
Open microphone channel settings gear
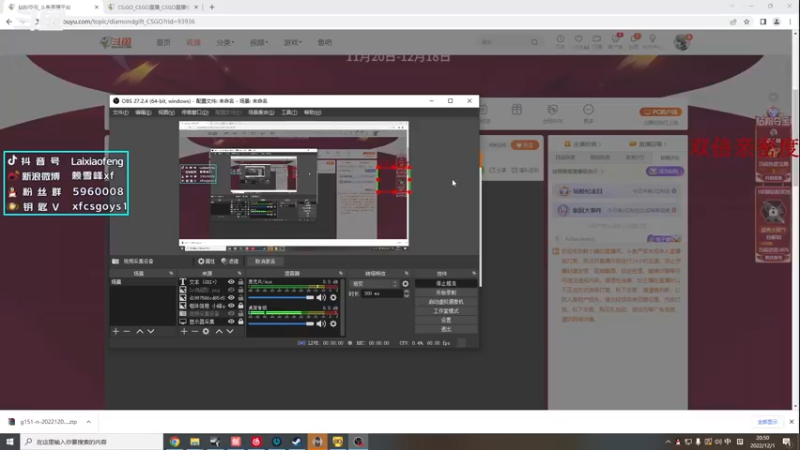333,297
